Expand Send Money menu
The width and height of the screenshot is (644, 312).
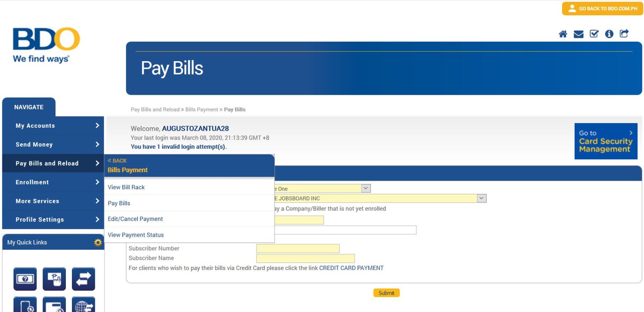[x=53, y=145]
